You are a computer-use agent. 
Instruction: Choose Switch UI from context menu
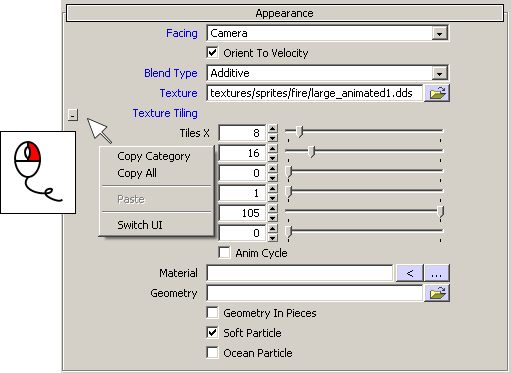[x=140, y=225]
